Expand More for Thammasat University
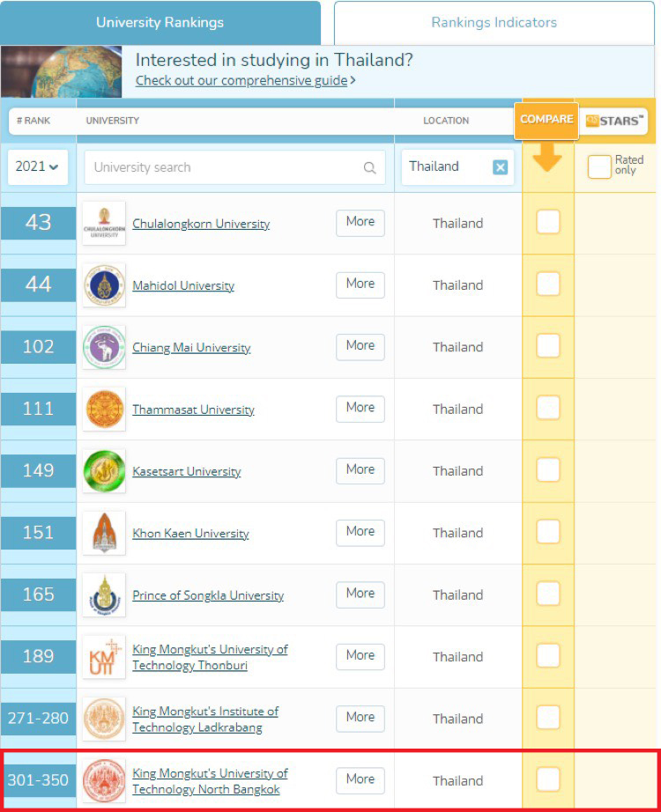The height and width of the screenshot is (812, 661). click(x=360, y=409)
